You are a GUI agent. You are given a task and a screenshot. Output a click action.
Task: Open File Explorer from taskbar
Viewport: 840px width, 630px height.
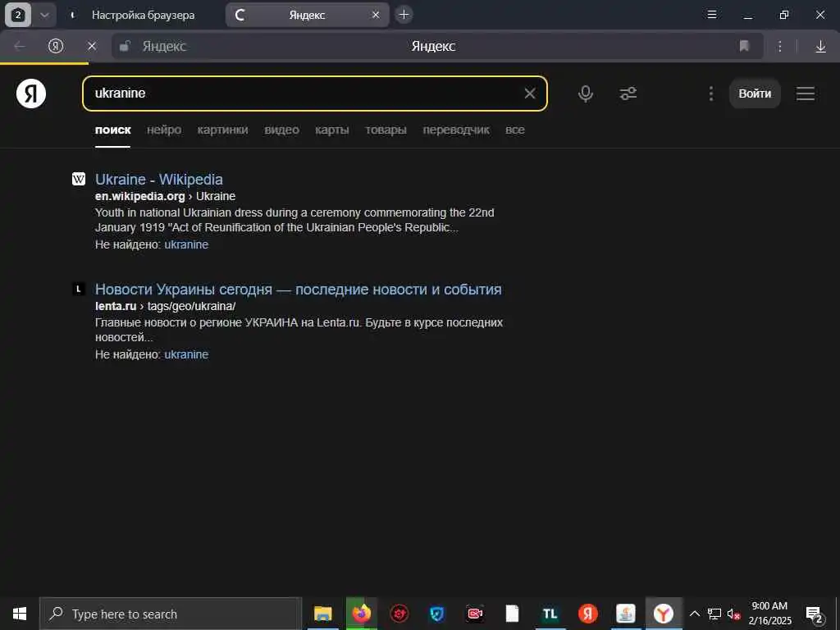click(x=322, y=614)
